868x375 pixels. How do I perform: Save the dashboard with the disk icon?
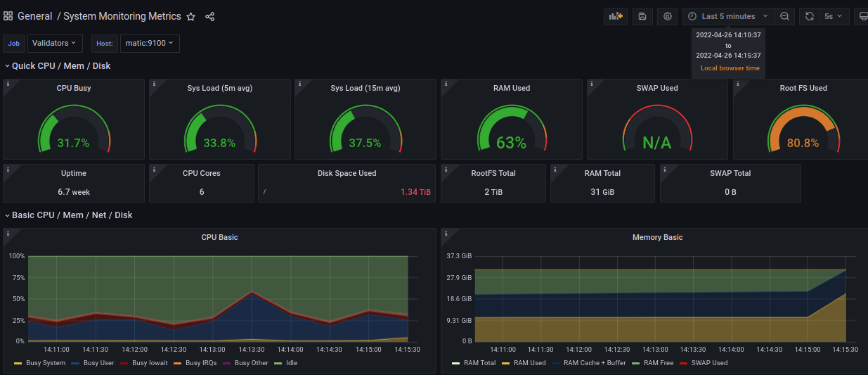pos(642,16)
